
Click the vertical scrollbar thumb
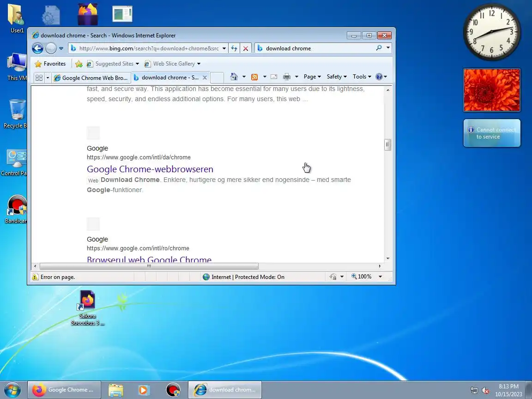[x=388, y=145]
